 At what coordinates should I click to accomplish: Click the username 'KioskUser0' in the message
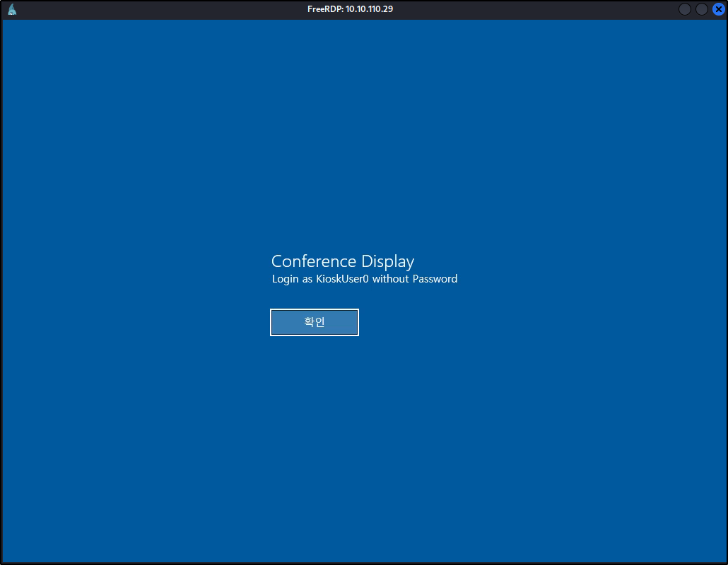pyautogui.click(x=342, y=279)
